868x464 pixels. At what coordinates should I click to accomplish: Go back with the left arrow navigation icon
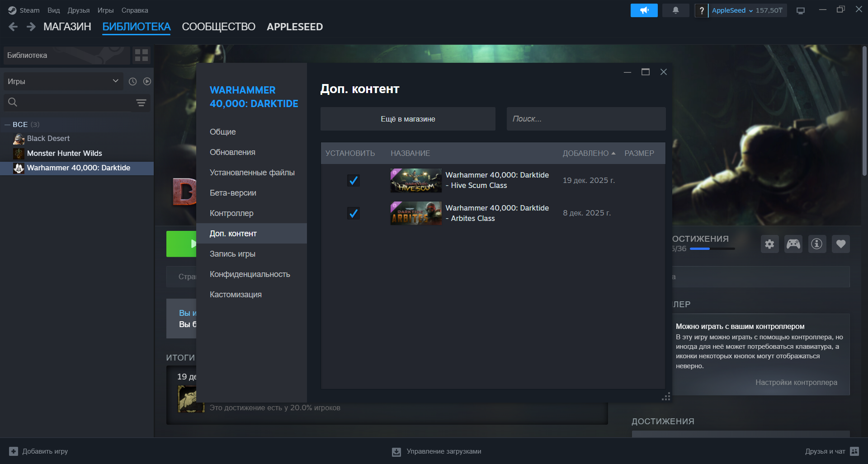13,27
